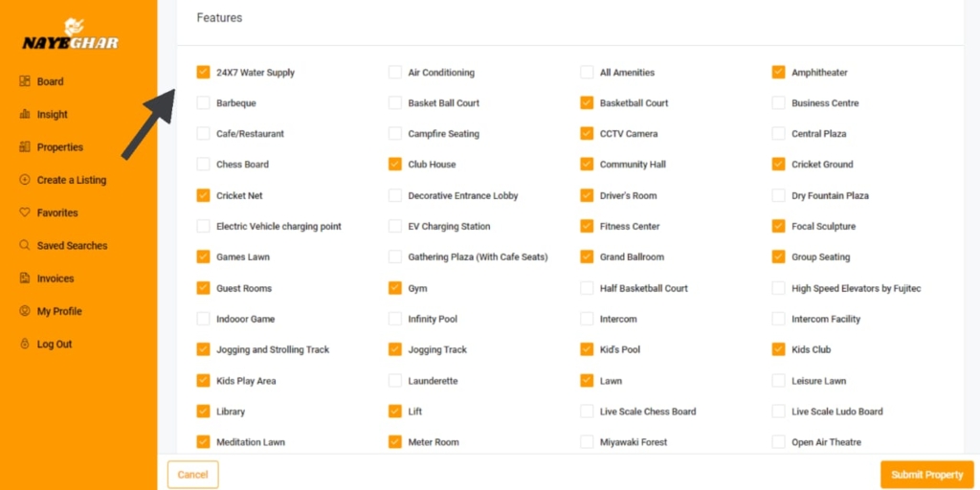This screenshot has width=980, height=490.
Task: Check the Intercom Facility checkbox
Action: point(778,318)
